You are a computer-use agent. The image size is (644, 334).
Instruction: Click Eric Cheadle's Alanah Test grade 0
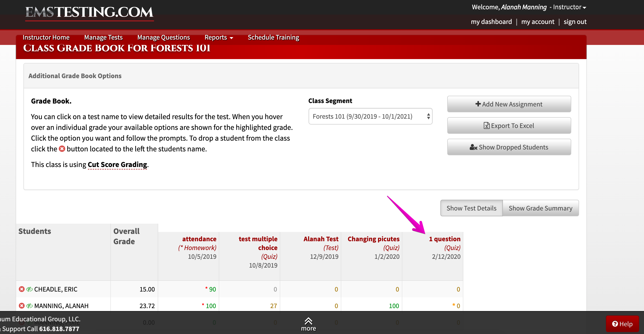tap(336, 289)
